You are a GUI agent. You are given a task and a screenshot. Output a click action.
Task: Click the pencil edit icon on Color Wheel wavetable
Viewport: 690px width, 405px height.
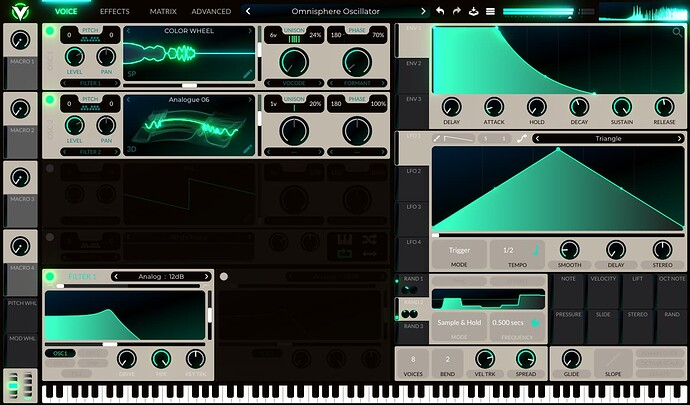coord(248,75)
